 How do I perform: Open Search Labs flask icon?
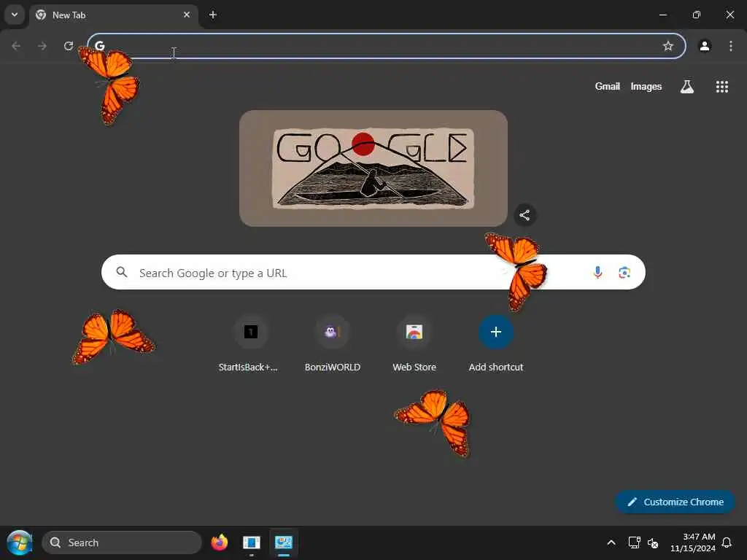[687, 86]
